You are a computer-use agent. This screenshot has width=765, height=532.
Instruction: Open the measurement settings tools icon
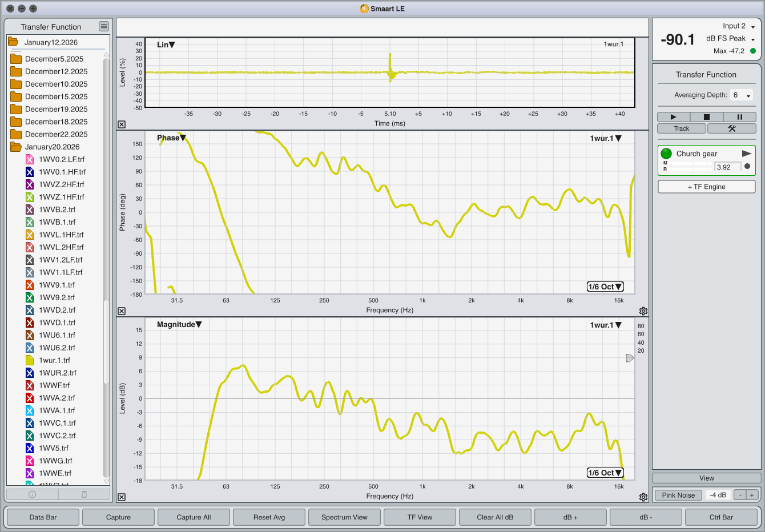[x=731, y=128]
